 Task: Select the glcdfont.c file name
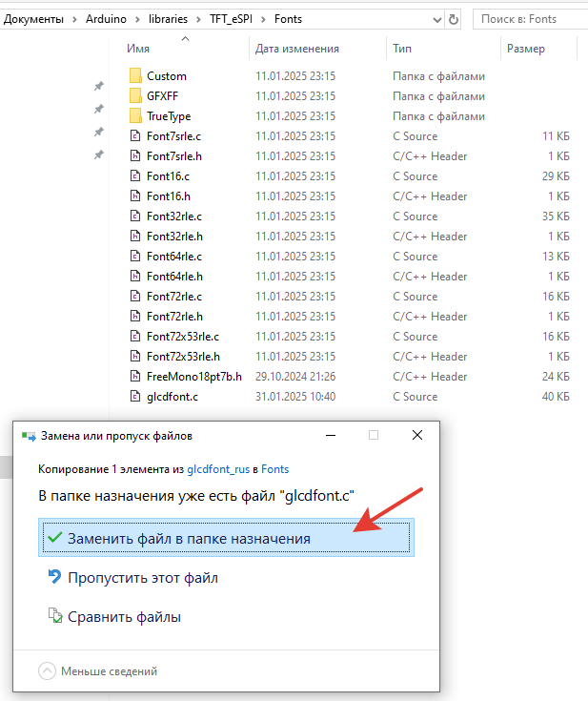click(x=172, y=397)
